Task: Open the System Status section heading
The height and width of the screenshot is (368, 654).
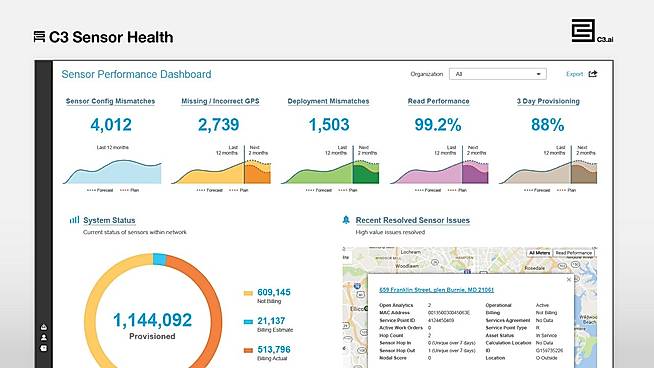Action: coord(109,220)
